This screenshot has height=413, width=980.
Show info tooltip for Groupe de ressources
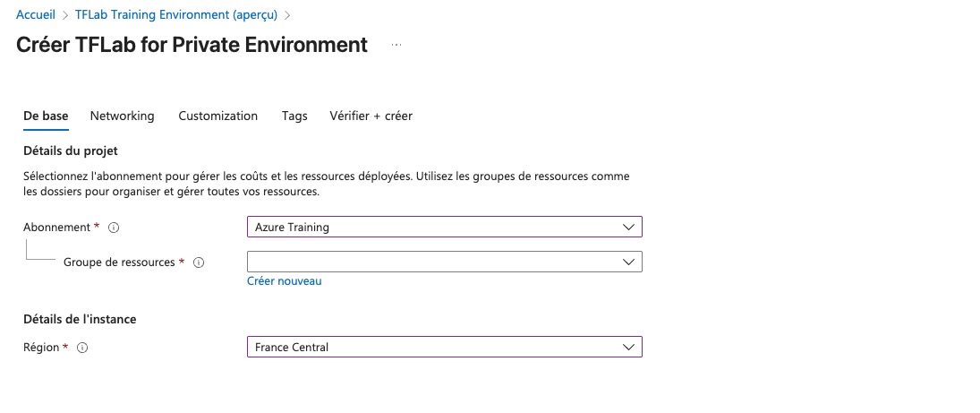pos(199,262)
